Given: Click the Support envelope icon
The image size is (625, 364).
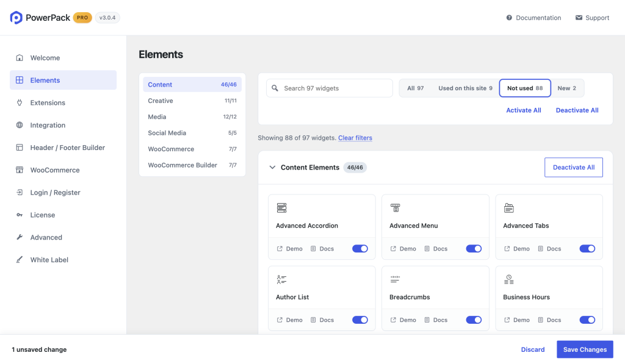Looking at the screenshot, I should [x=579, y=18].
